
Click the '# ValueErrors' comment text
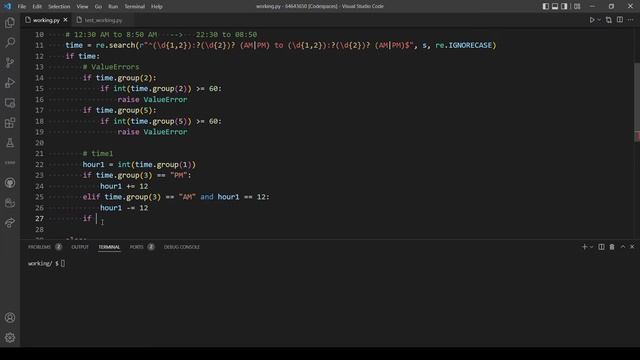click(x=111, y=67)
